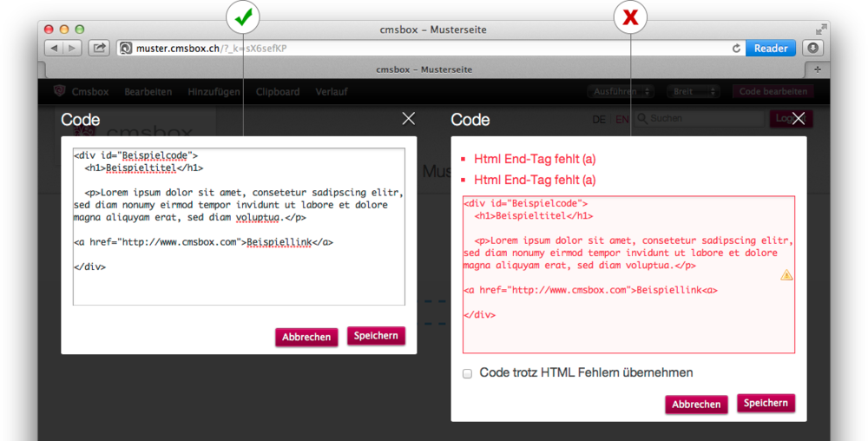Click the Cmsbox logo icon

point(59,91)
